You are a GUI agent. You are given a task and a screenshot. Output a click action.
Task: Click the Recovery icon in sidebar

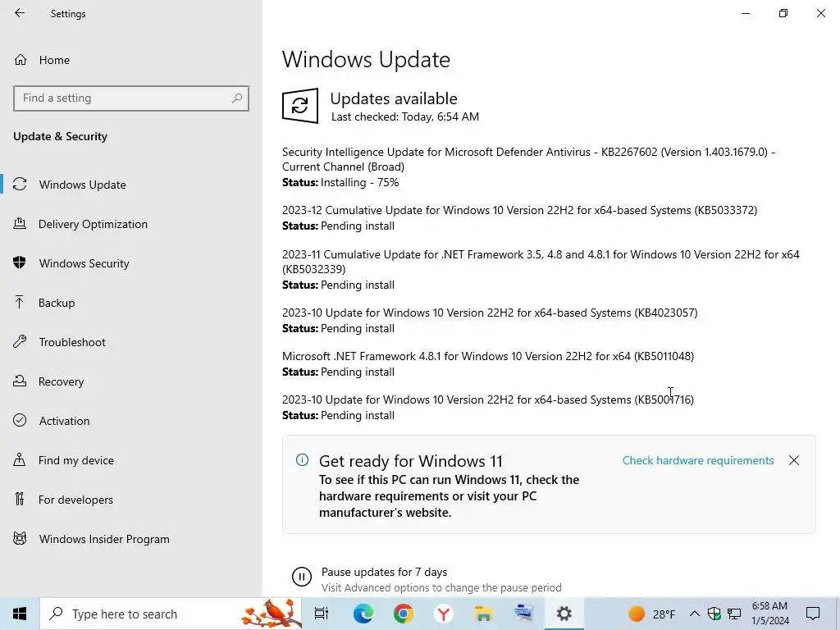20,381
